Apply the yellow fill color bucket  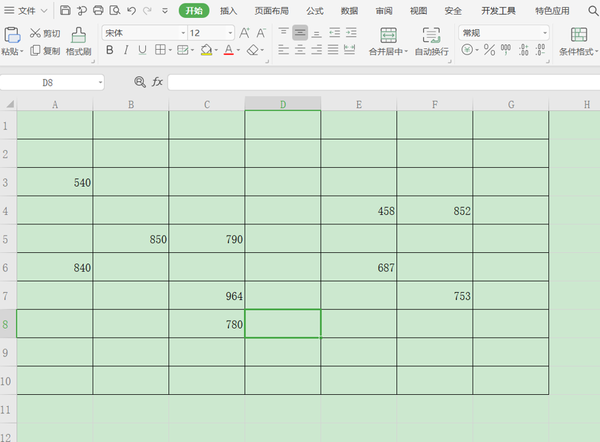click(x=206, y=50)
